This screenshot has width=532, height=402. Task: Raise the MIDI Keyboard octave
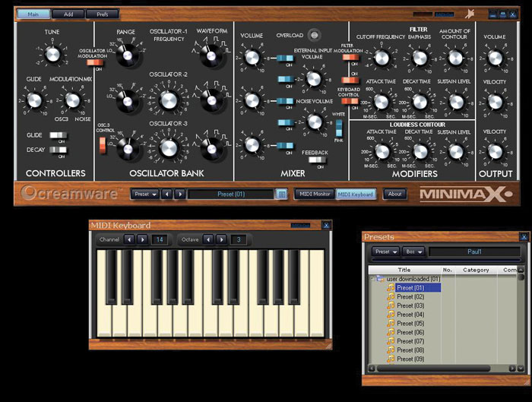coord(222,239)
